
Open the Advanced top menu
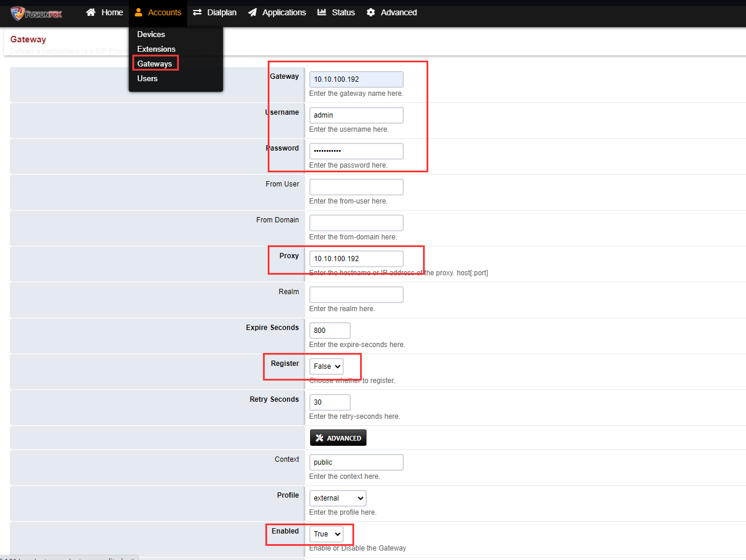391,12
